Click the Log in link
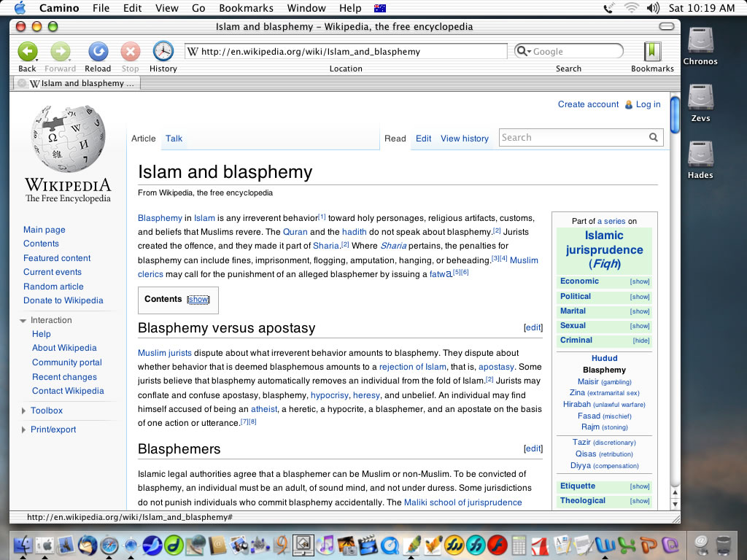 point(648,104)
